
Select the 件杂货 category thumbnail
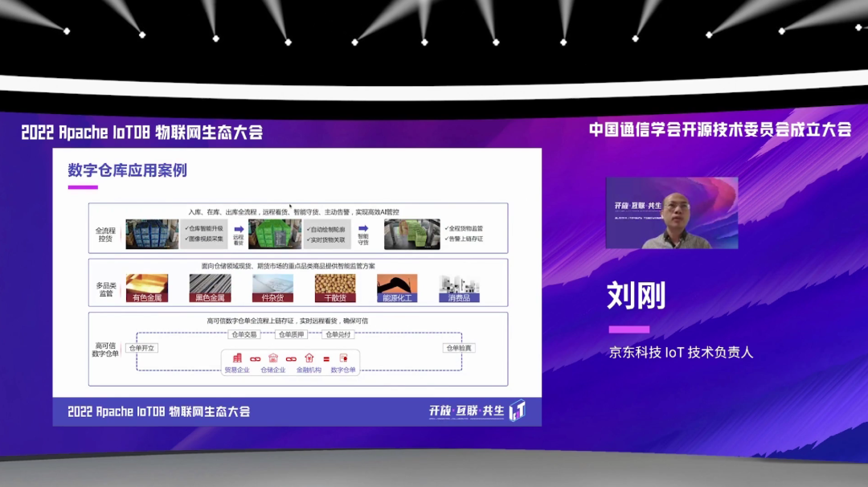272,288
